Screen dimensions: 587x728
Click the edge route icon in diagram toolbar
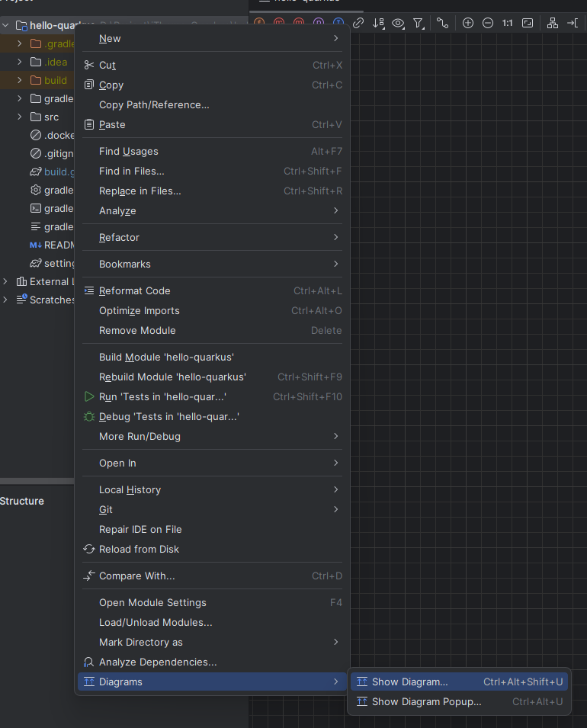[x=443, y=23]
